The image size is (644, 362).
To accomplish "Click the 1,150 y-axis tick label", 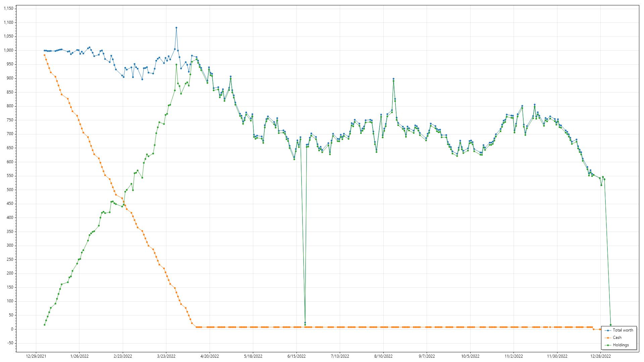I will pos(8,8).
